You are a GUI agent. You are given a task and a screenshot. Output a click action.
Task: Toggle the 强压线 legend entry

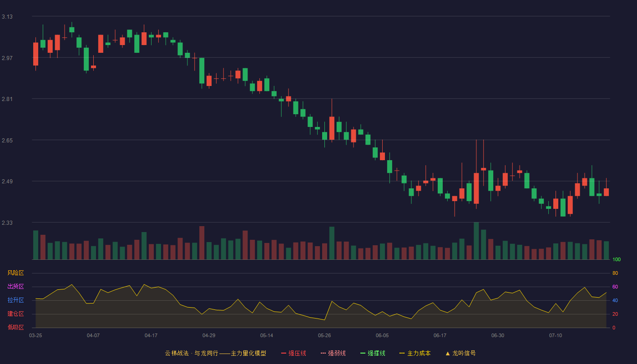pyautogui.click(x=293, y=353)
